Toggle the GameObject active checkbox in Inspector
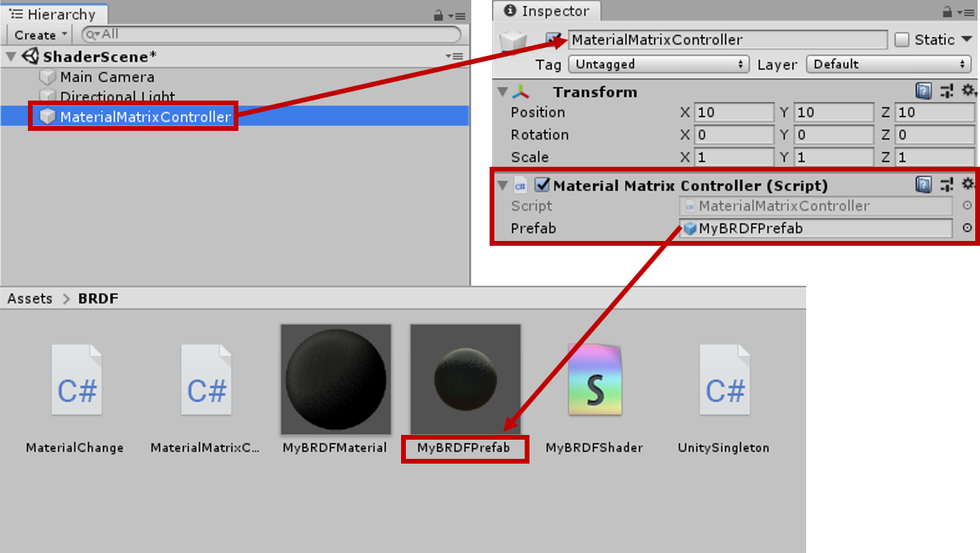The height and width of the screenshot is (553, 980). 553,39
